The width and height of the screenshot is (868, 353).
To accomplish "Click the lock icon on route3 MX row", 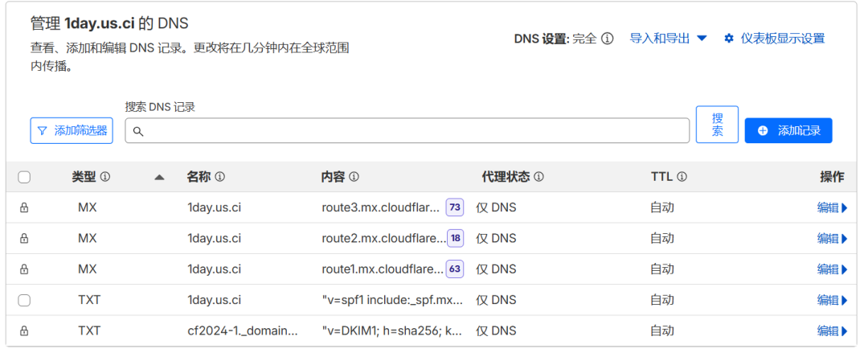I will click(24, 207).
